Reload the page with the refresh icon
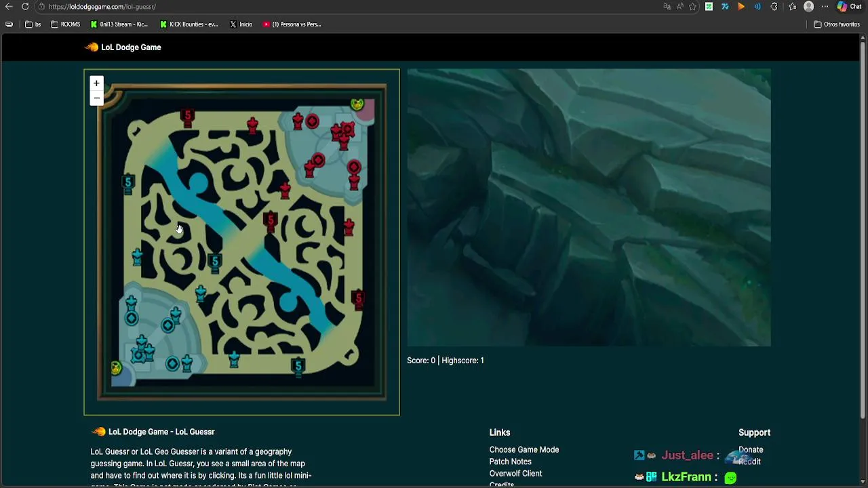868x488 pixels. click(x=25, y=7)
